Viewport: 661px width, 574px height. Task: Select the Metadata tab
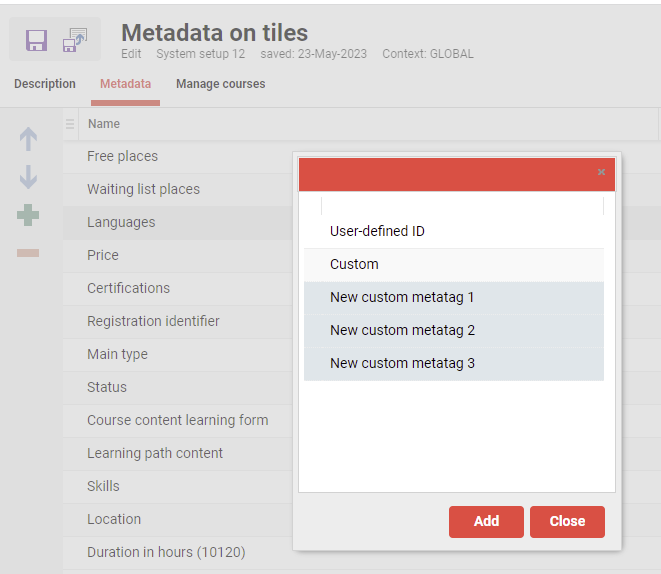pos(126,84)
